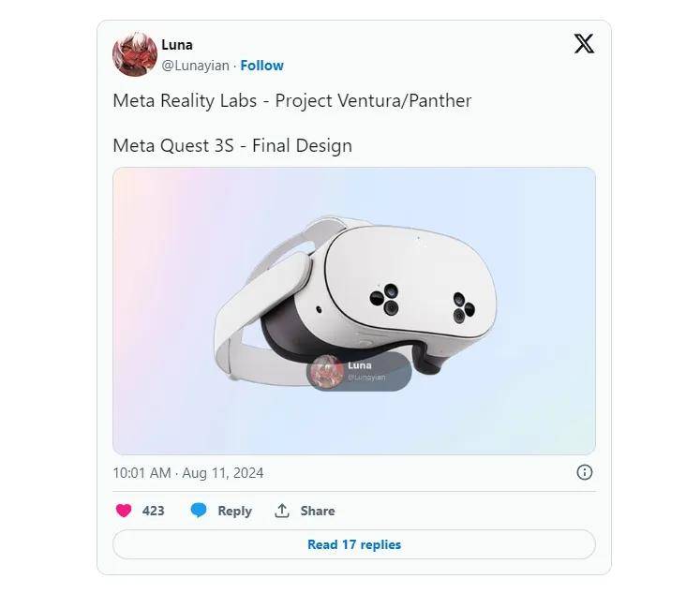Select the "Share" text label

pos(318,511)
